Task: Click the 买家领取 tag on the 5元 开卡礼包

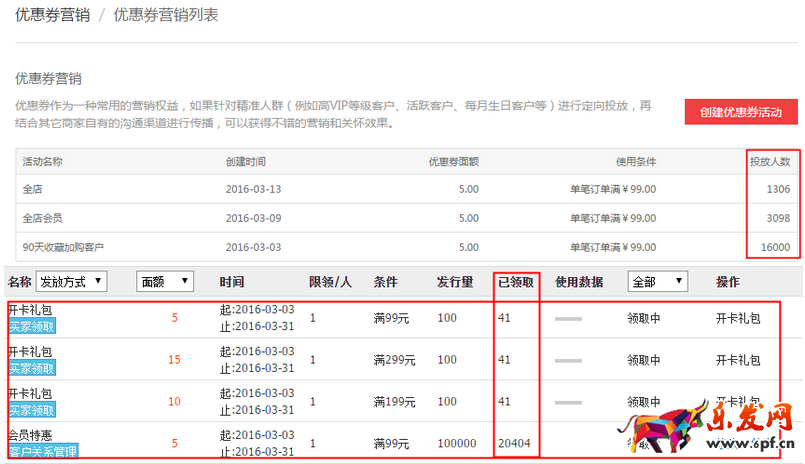Action: pyautogui.click(x=32, y=326)
